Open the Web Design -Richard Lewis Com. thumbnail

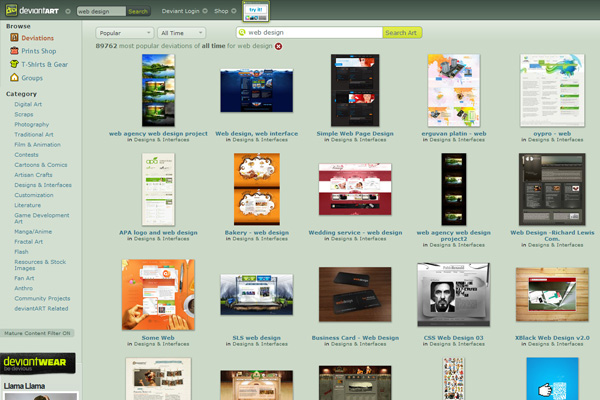click(x=552, y=189)
